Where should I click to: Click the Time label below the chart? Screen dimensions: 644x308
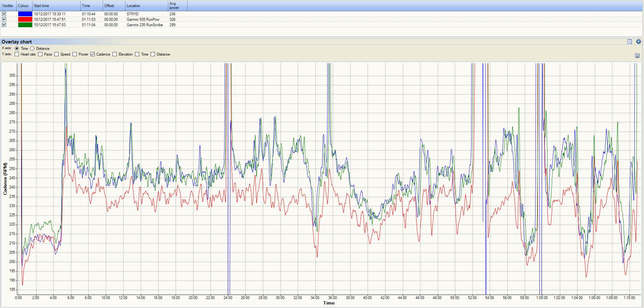[329, 303]
